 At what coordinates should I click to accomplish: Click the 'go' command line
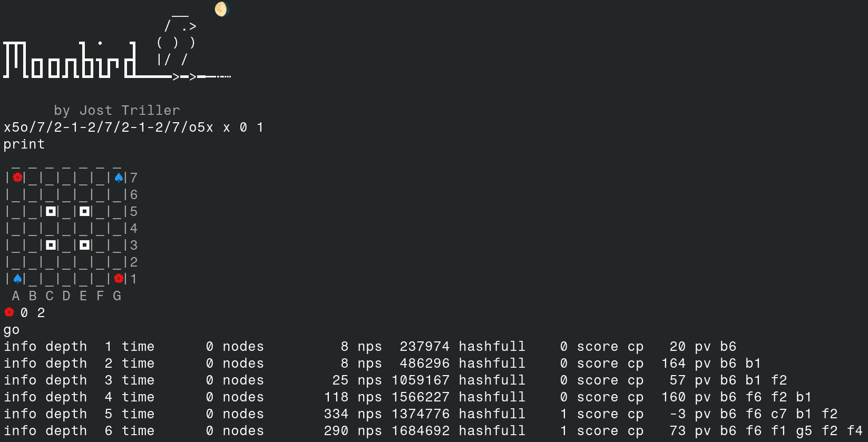[12, 330]
